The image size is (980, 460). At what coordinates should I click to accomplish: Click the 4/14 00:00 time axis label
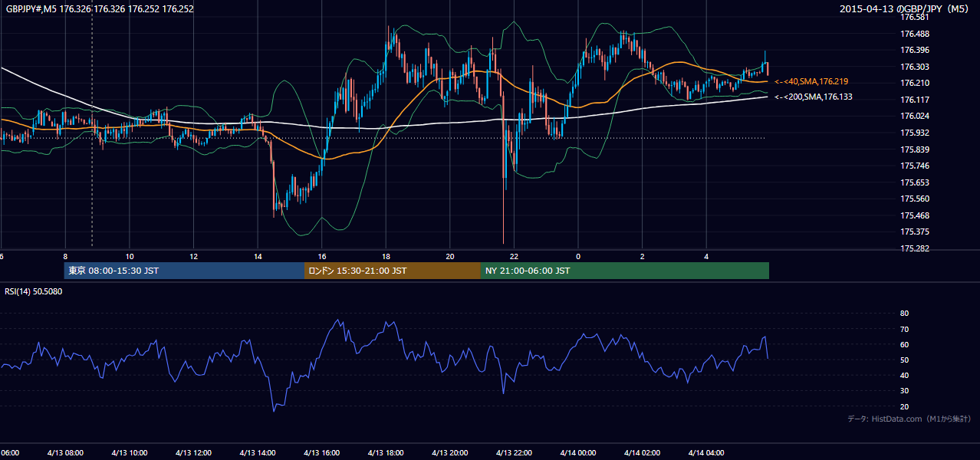coord(578,452)
